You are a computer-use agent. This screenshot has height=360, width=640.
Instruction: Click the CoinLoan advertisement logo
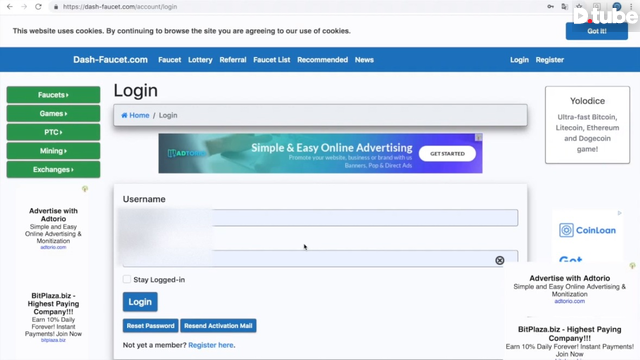587,230
